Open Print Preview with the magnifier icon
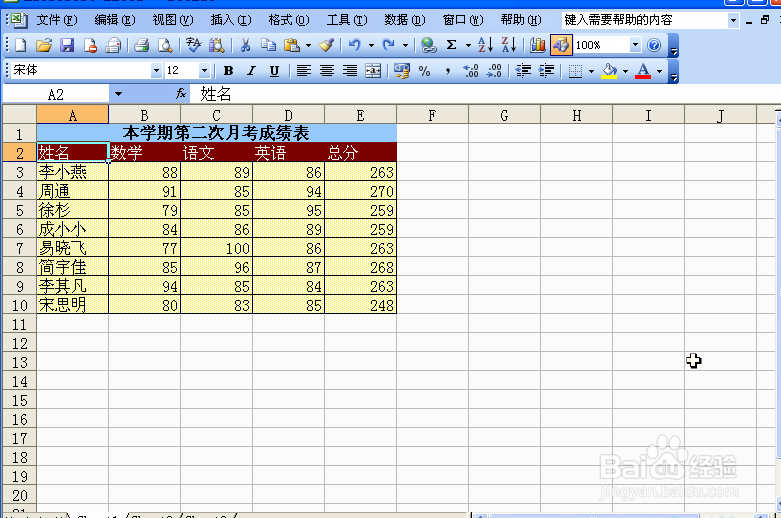The image size is (781, 518). 165,45
